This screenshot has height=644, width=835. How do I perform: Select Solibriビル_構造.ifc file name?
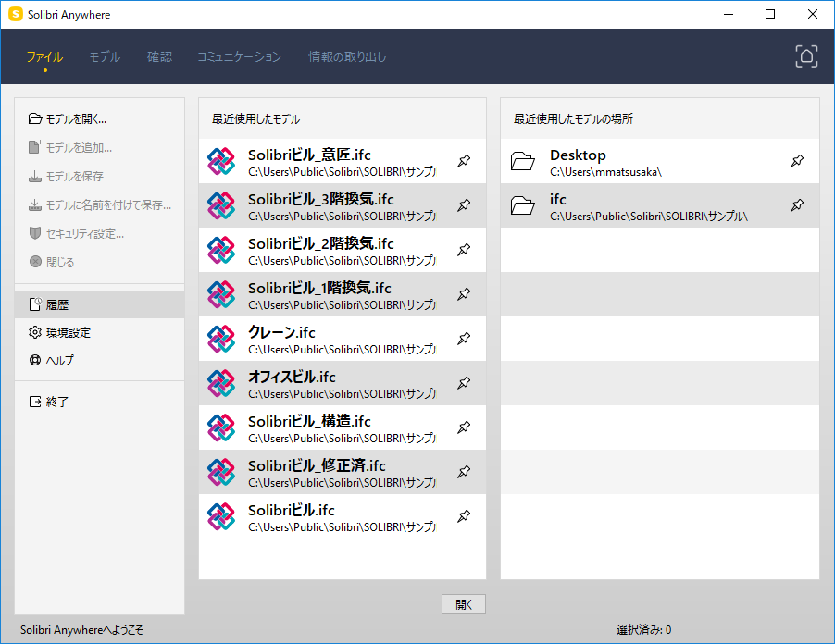pyautogui.click(x=309, y=422)
